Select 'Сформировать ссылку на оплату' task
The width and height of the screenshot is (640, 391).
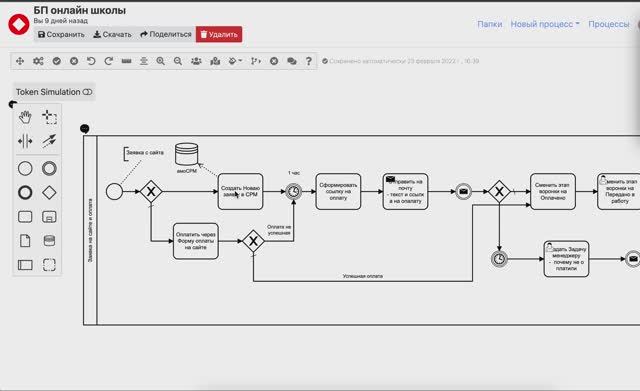point(338,191)
